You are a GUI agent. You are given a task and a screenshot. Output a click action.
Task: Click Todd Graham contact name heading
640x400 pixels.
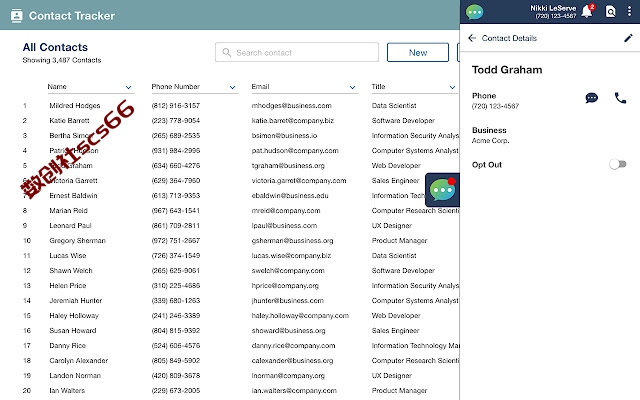(507, 70)
